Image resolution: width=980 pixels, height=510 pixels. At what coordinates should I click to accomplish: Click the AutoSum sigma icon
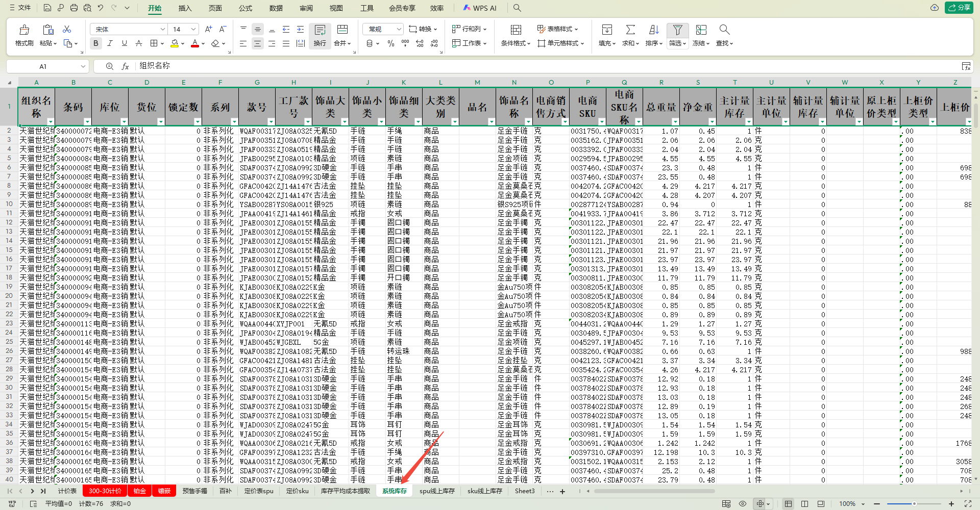630,30
